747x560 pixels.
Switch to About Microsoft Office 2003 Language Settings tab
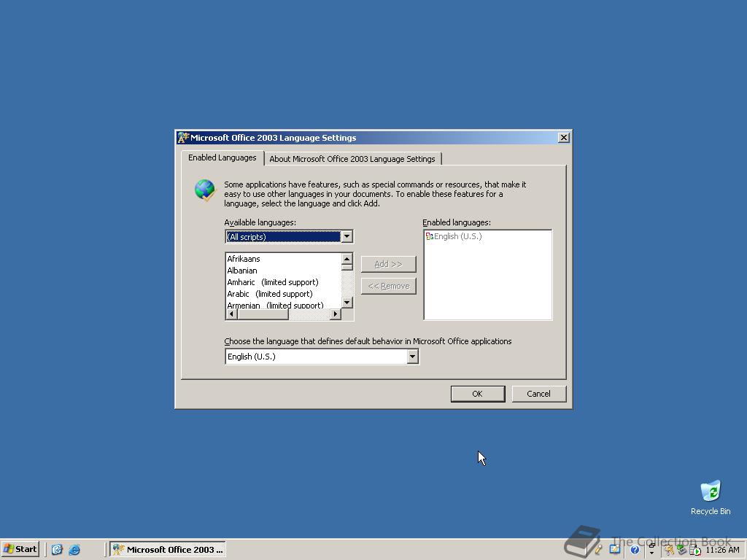pos(352,159)
